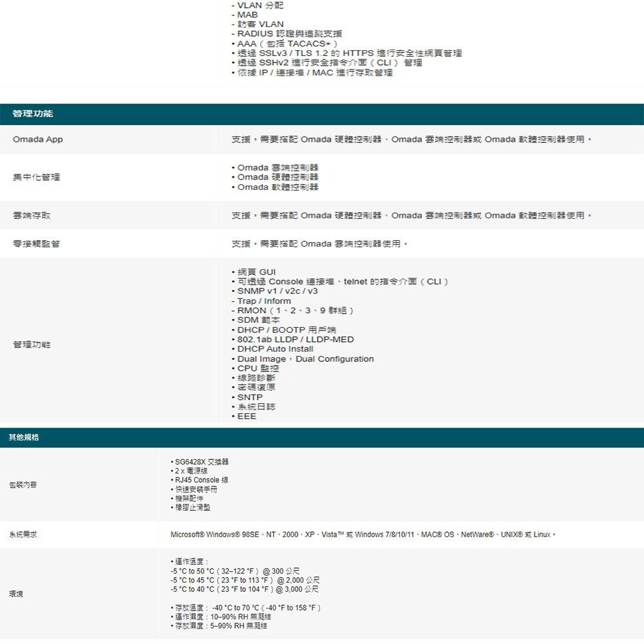Click the Omada 雲端控制器 list entry

pyautogui.click(x=265, y=167)
